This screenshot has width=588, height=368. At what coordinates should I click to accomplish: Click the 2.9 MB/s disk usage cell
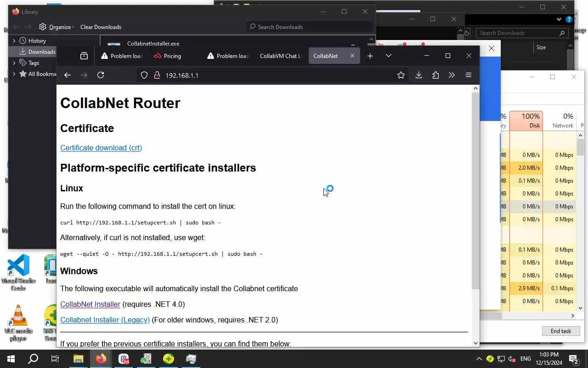pyautogui.click(x=526, y=288)
